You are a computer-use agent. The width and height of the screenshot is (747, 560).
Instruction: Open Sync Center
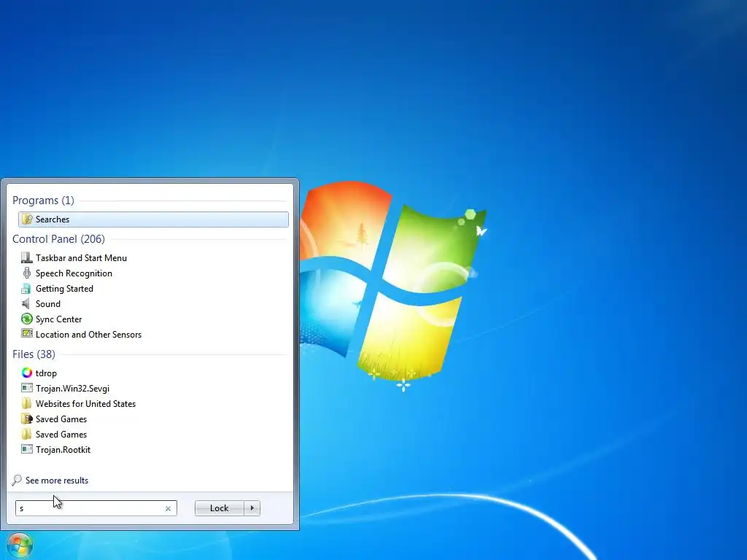[x=153, y=319]
